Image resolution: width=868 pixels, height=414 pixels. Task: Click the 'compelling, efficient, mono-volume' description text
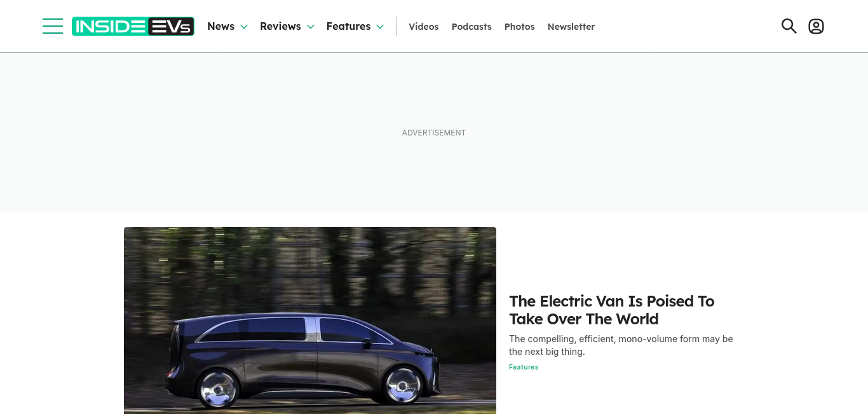621,345
